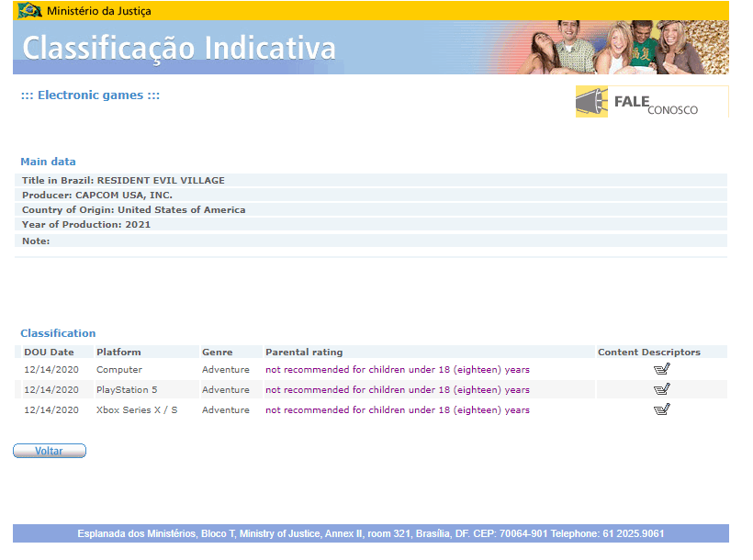Open Xbox Series X / S rating link
Viewport: 753px width, 560px height.
tap(397, 409)
